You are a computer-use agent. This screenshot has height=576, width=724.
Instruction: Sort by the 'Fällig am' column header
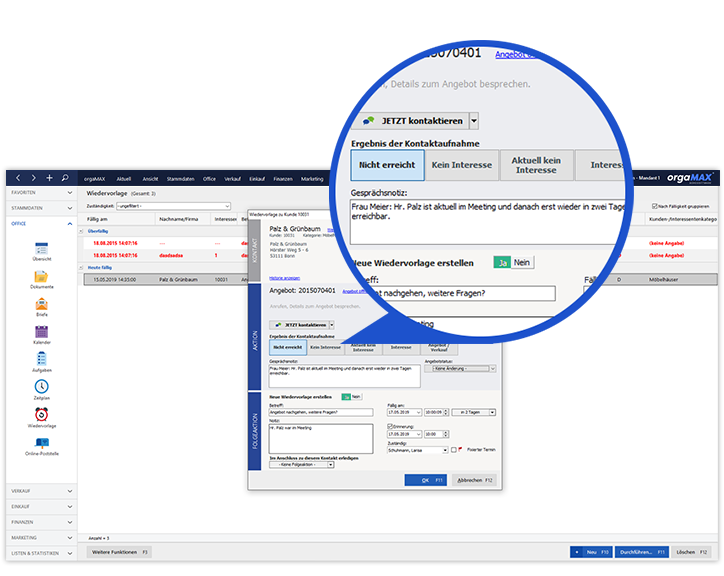[119, 219]
